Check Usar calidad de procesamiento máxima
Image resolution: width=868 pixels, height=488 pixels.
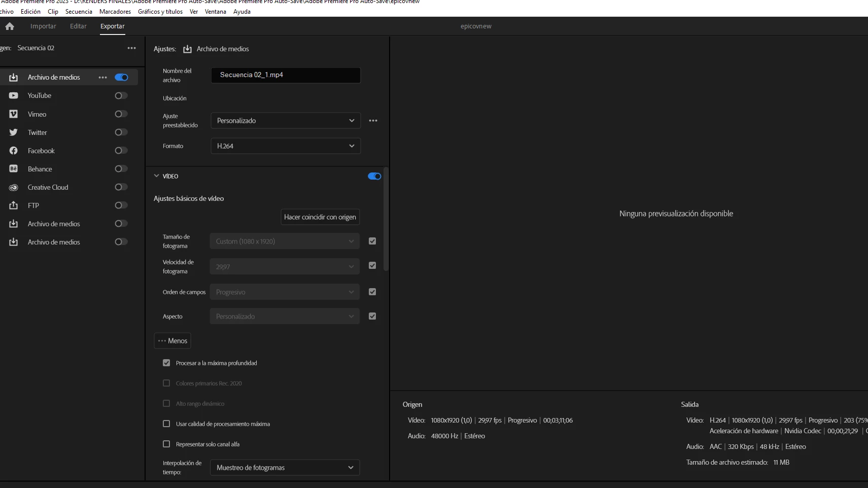166,424
